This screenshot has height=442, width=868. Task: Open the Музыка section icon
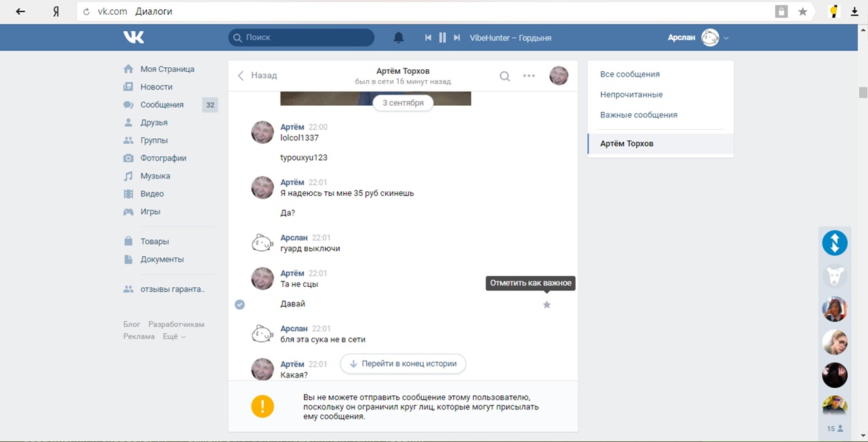coord(128,176)
